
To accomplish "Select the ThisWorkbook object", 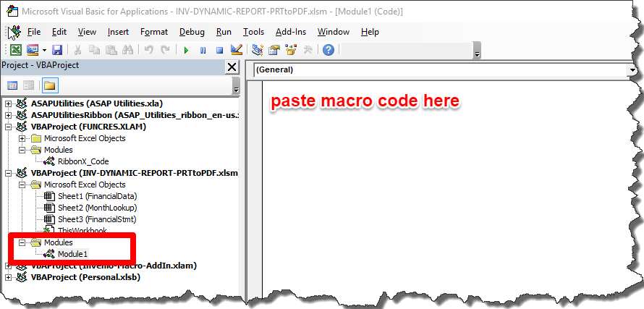I will (x=82, y=231).
